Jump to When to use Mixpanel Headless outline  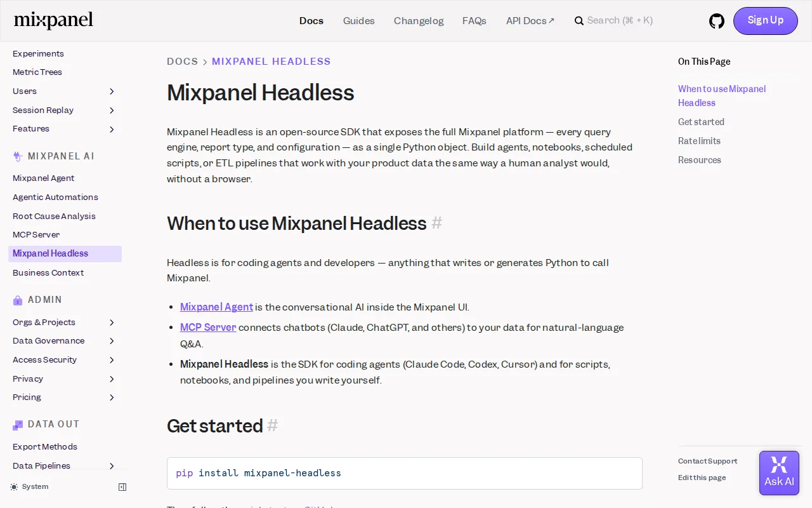pyautogui.click(x=722, y=96)
